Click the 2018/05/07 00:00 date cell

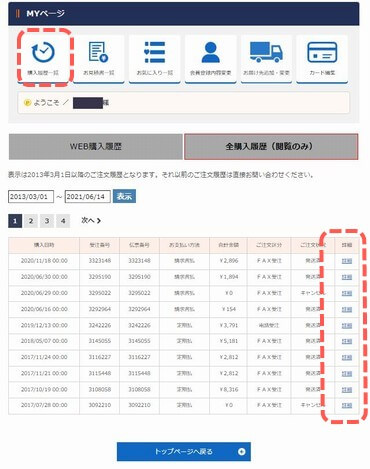pyautogui.click(x=44, y=341)
